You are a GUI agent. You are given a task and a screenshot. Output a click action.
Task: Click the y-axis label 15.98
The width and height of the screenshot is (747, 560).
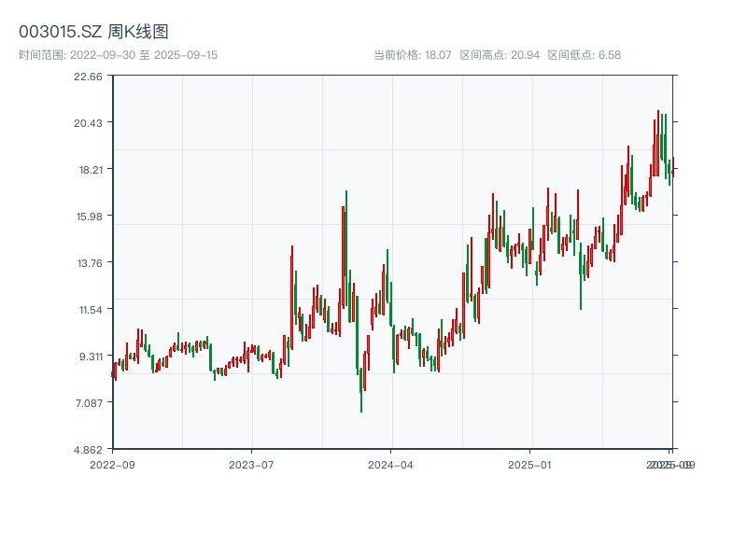tap(90, 217)
